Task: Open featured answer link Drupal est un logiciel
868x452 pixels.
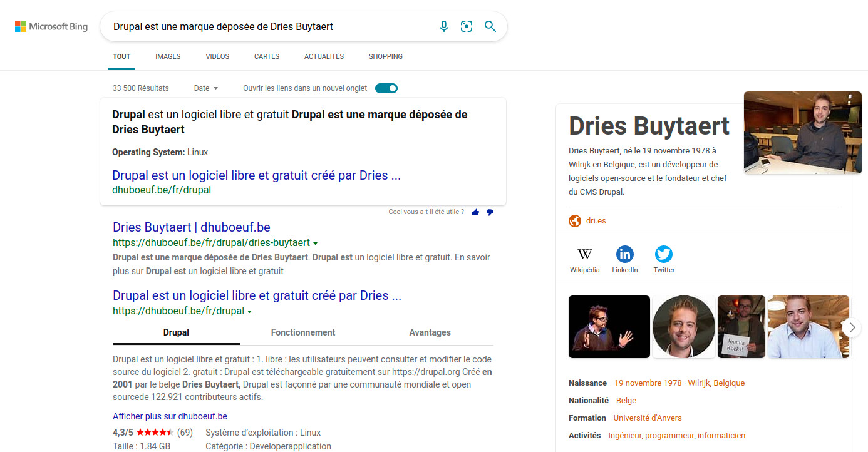Action: 256,175
